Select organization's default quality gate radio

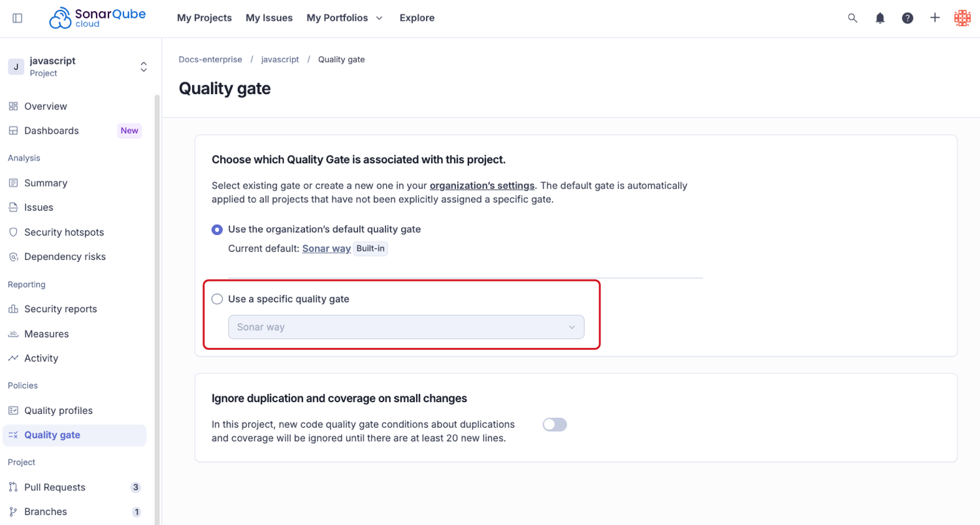pos(217,229)
